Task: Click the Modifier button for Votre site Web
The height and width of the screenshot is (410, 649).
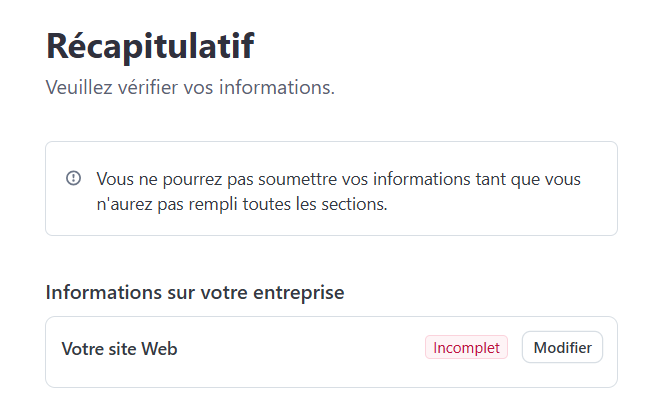Action: click(562, 348)
